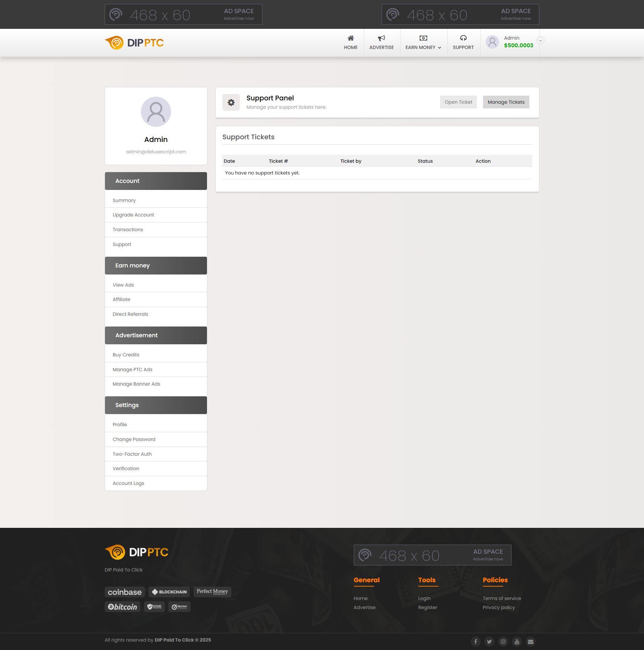Open the Twitter footer icon
The width and height of the screenshot is (644, 650).
(x=489, y=642)
